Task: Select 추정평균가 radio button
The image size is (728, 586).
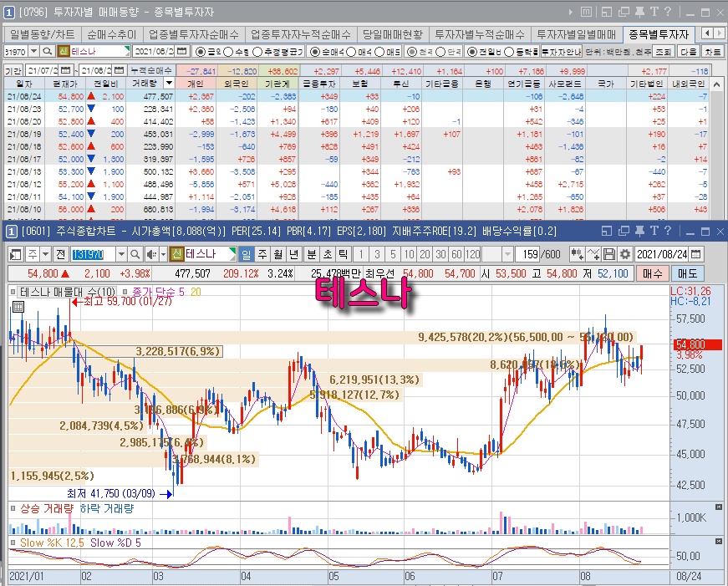Action: coord(257,52)
